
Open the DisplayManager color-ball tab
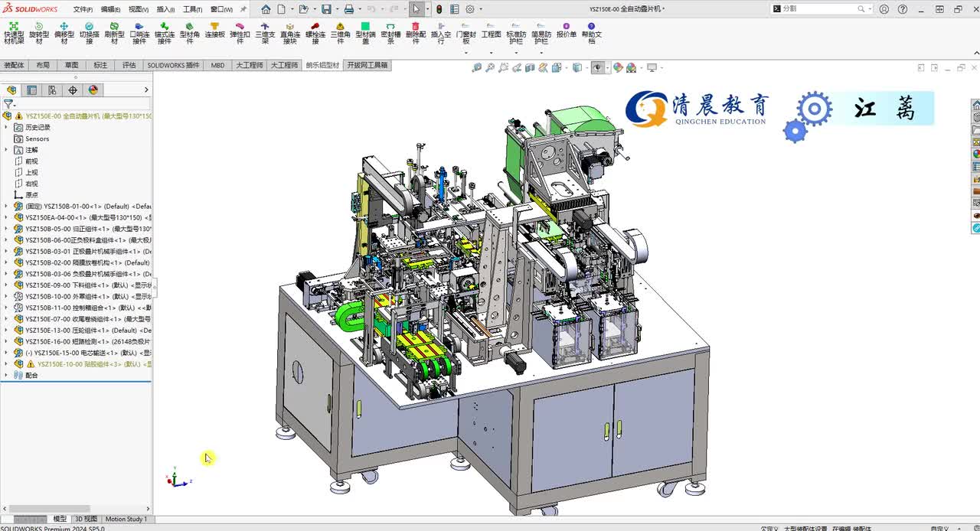tap(93, 90)
